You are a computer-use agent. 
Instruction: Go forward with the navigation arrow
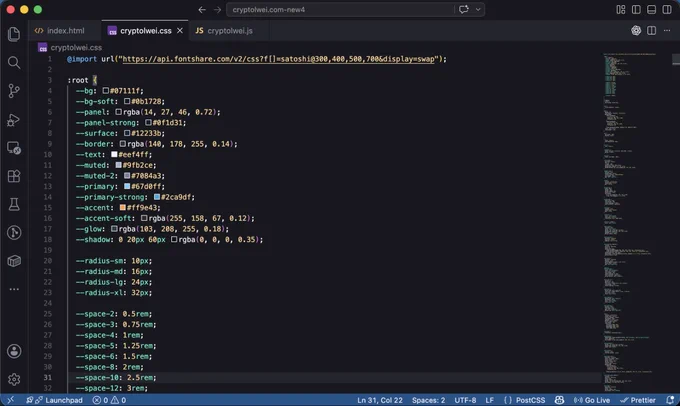click(x=217, y=10)
